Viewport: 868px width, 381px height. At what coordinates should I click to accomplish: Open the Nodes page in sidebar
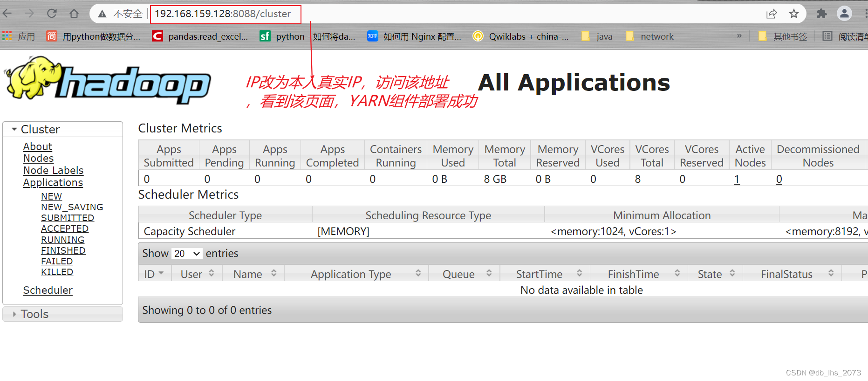(39, 159)
